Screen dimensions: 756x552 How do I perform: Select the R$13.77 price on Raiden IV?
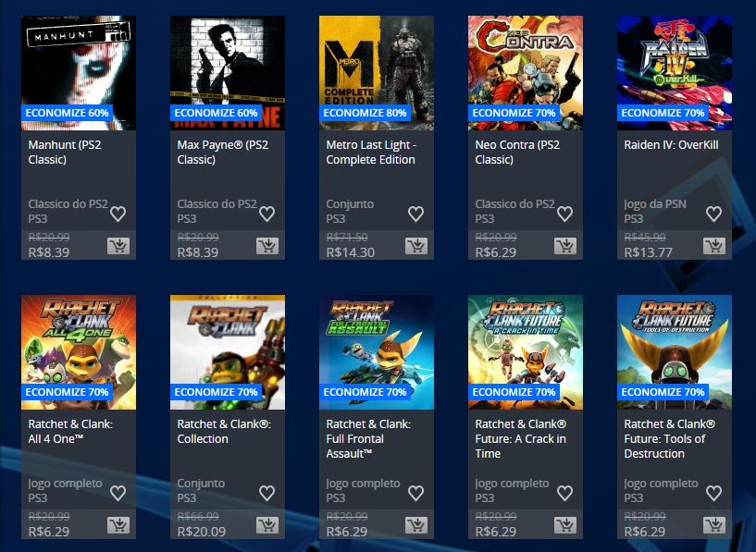pyautogui.click(x=649, y=252)
